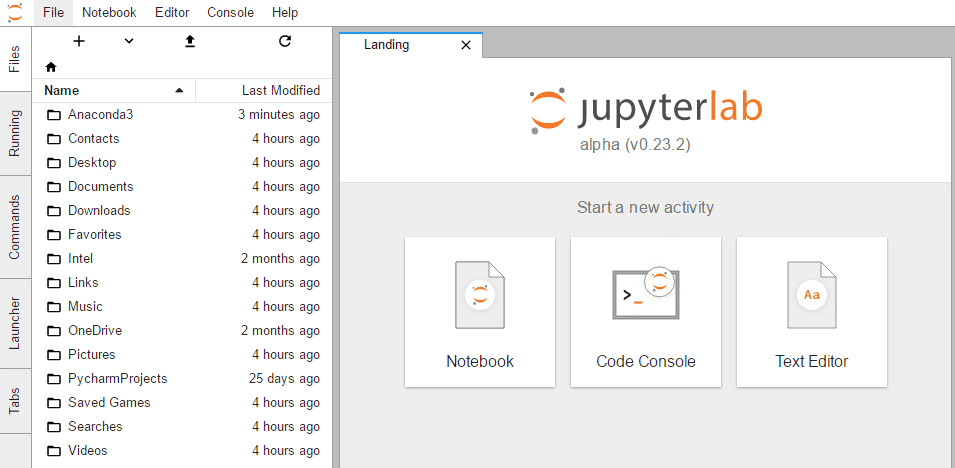Open a new Text Editor card
Image resolution: width=955 pixels, height=468 pixels.
(x=812, y=312)
